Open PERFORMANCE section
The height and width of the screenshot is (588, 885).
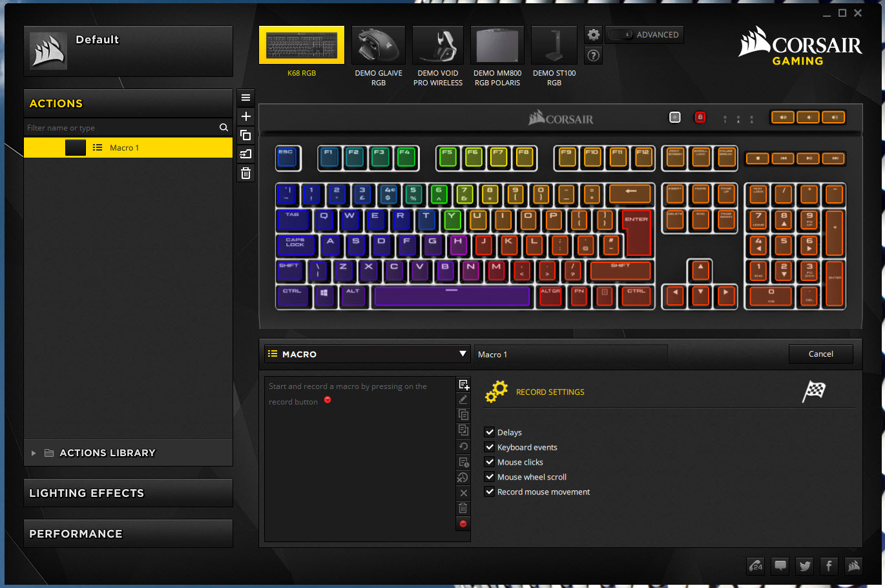[x=128, y=534]
